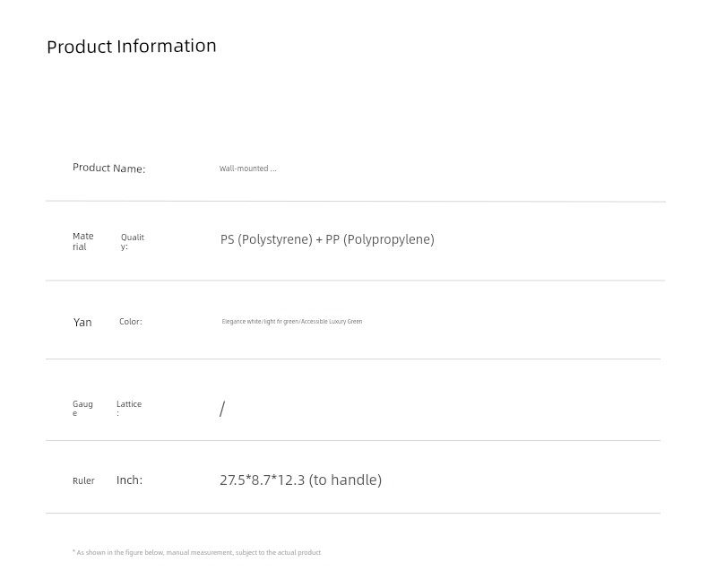Select the Quality label beside Material
The width and height of the screenshot is (708, 588).
(132, 241)
